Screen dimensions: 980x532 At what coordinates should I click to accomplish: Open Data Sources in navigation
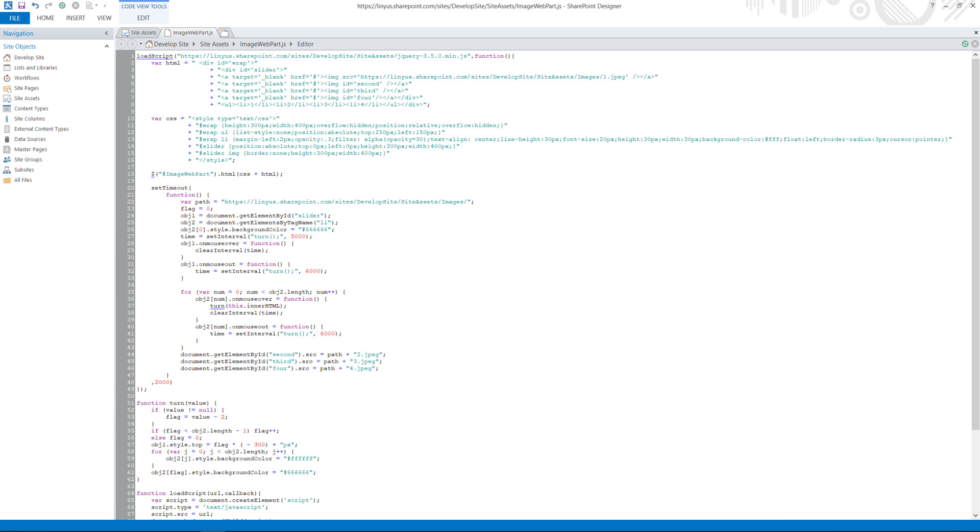tap(30, 139)
